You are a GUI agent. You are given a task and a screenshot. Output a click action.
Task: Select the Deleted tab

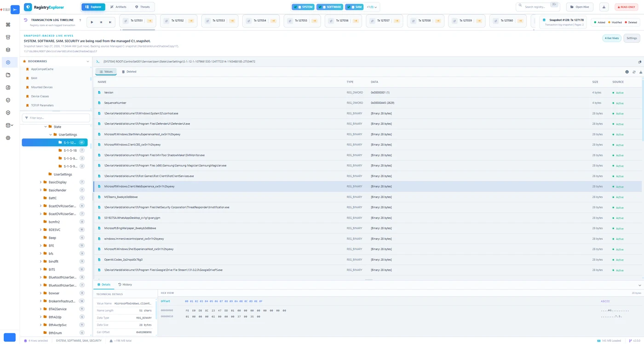coord(129,72)
